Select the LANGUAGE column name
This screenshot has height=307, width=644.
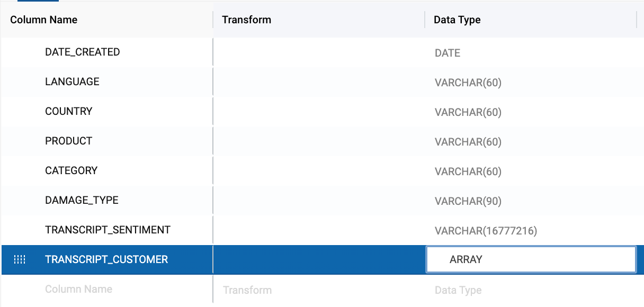[x=72, y=82]
